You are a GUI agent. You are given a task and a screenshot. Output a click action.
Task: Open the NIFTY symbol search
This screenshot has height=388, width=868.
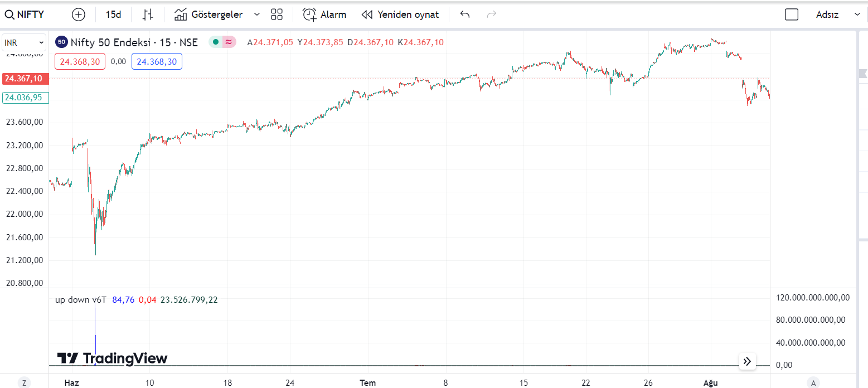(25, 14)
